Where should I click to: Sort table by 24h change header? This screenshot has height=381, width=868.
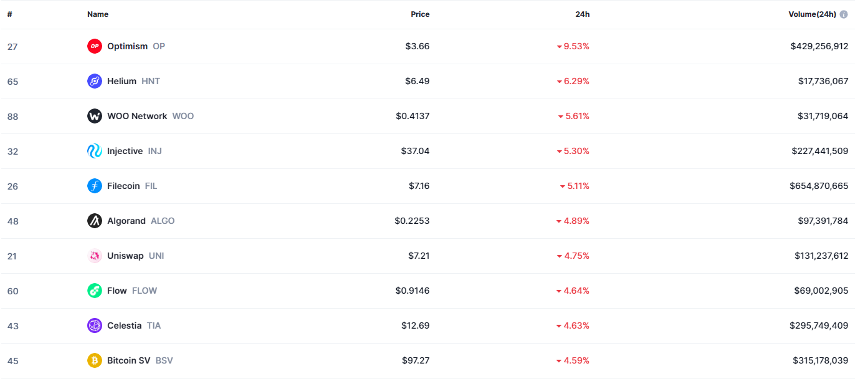point(582,14)
